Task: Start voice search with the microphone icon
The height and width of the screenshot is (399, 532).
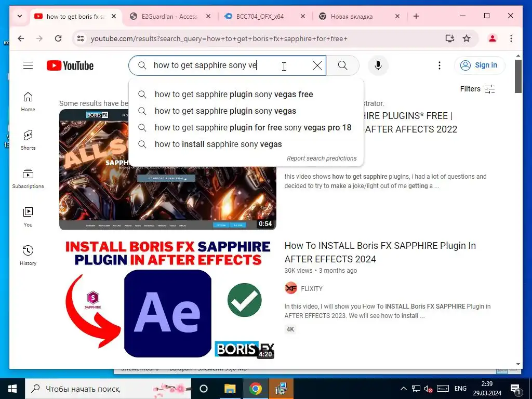Action: [378, 65]
